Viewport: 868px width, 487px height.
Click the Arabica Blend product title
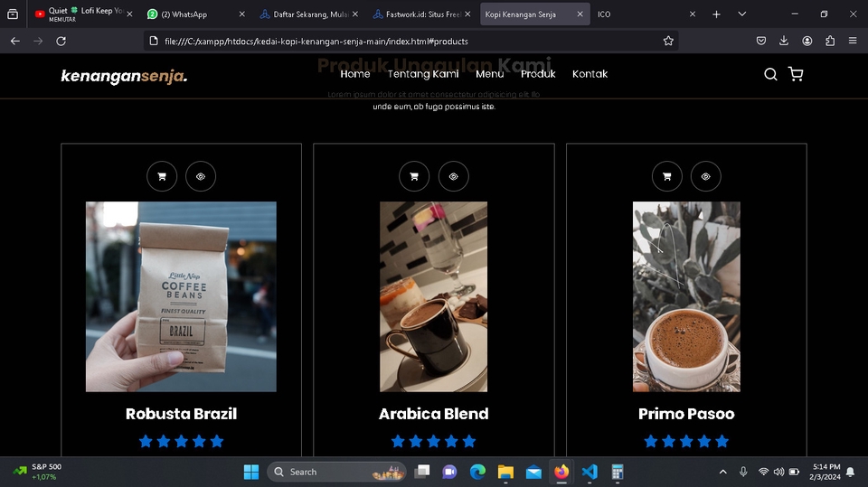click(433, 414)
